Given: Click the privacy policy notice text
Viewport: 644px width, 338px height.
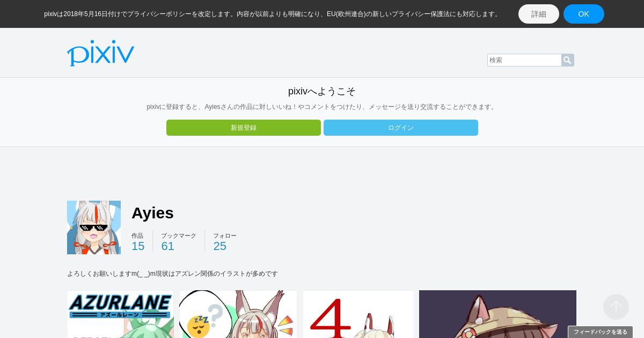Looking at the screenshot, I should click(272, 14).
